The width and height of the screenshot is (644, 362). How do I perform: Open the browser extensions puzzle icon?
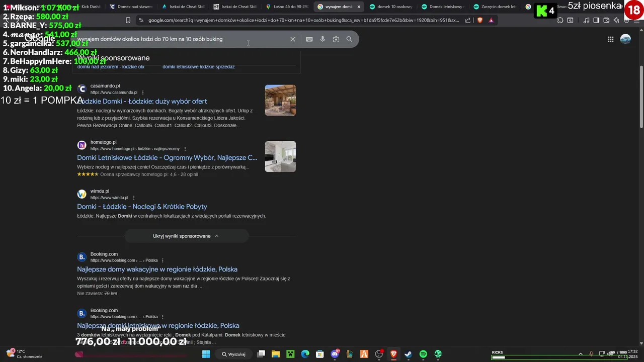point(560,20)
